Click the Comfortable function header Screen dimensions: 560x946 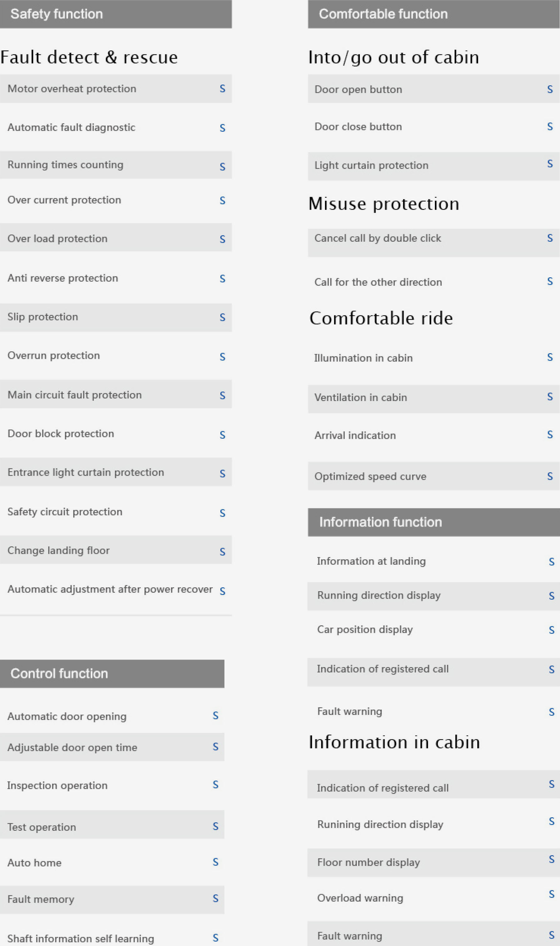(x=383, y=14)
